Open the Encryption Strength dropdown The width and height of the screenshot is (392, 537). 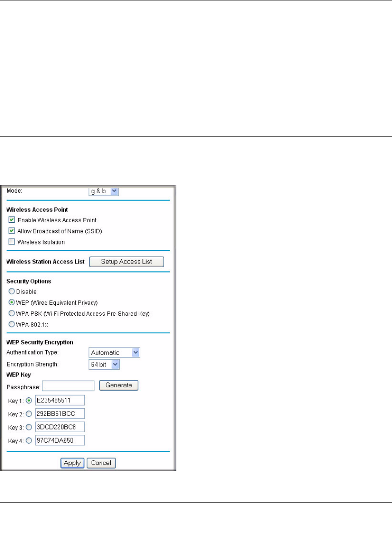104,364
